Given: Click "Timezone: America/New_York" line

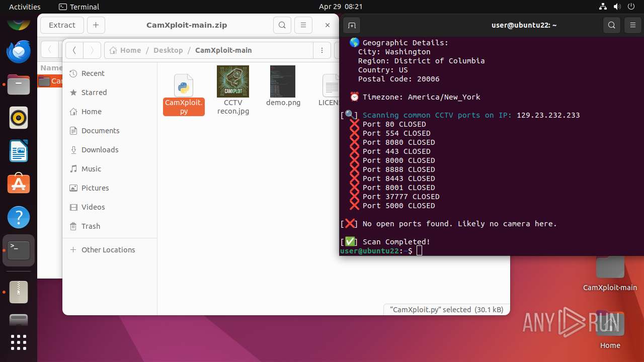Looking at the screenshot, I should [x=421, y=97].
